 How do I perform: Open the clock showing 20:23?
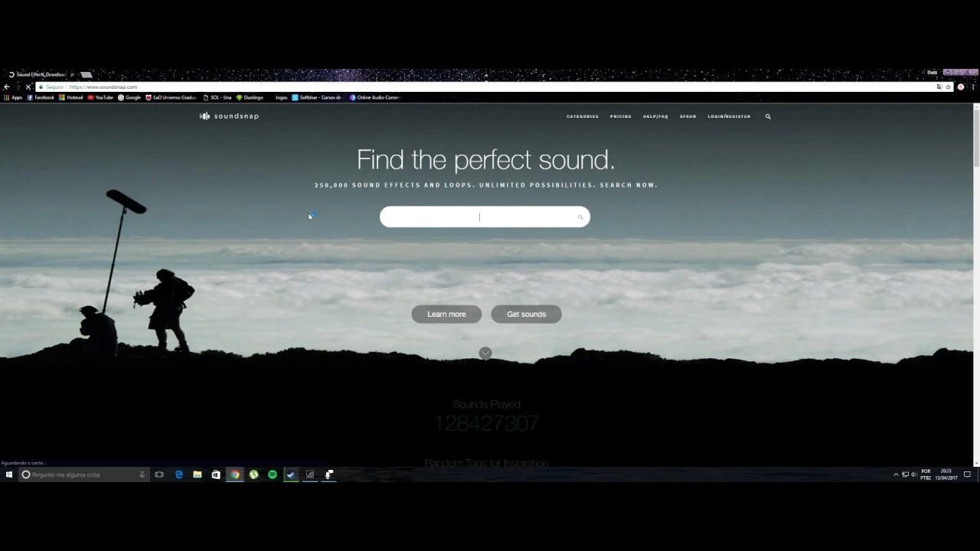pyautogui.click(x=946, y=474)
